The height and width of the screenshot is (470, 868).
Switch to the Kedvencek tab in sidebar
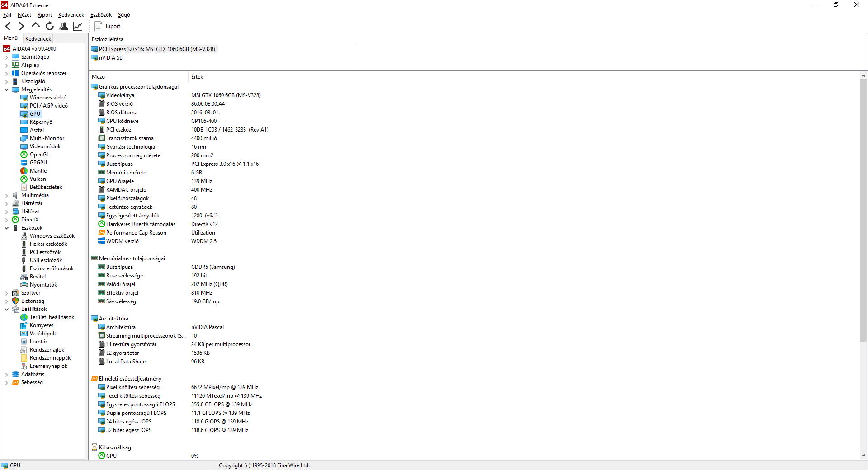click(38, 38)
